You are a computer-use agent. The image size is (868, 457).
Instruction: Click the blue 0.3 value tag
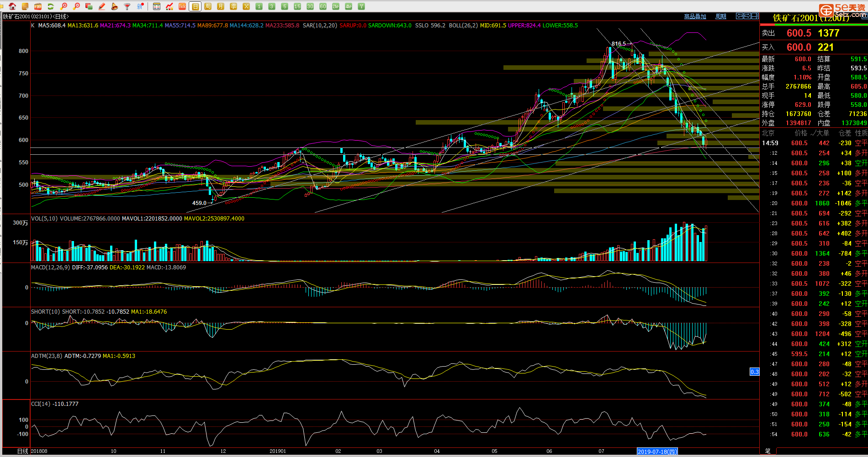pyautogui.click(x=754, y=372)
